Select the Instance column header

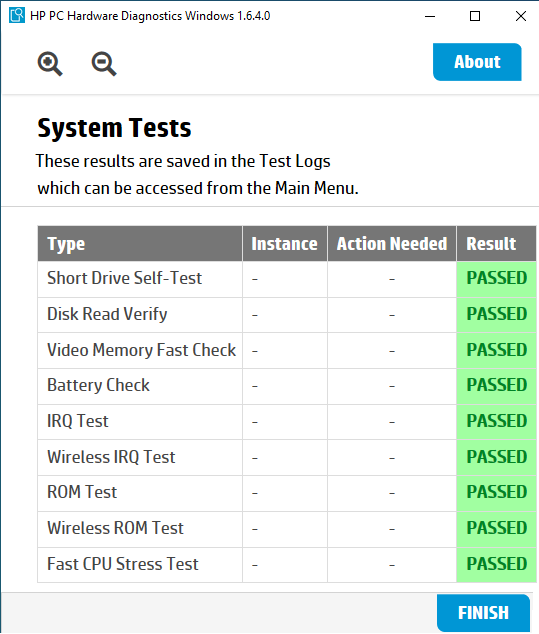285,243
